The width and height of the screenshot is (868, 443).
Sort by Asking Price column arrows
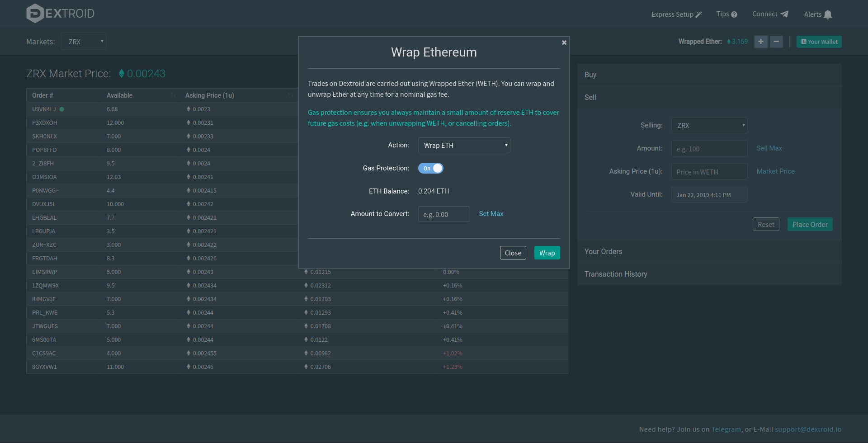point(291,95)
